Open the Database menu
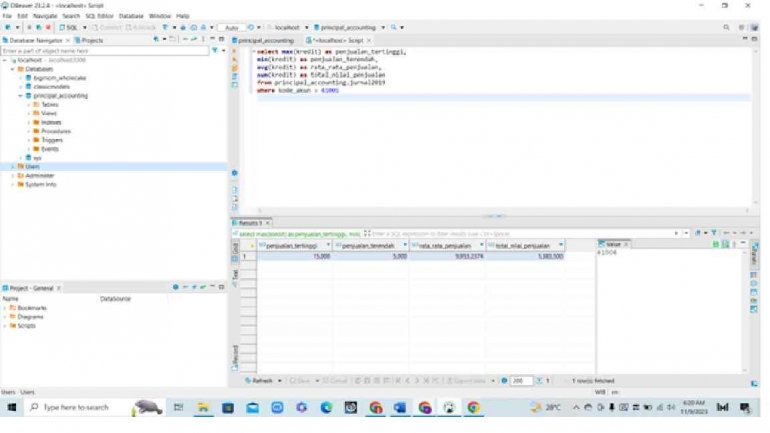This screenshot has height=433, width=770. 131,16
